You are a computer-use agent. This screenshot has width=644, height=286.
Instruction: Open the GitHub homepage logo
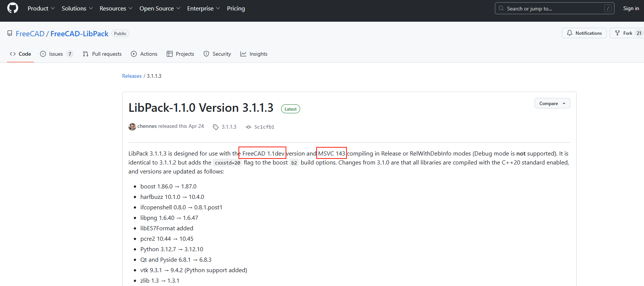pos(13,8)
